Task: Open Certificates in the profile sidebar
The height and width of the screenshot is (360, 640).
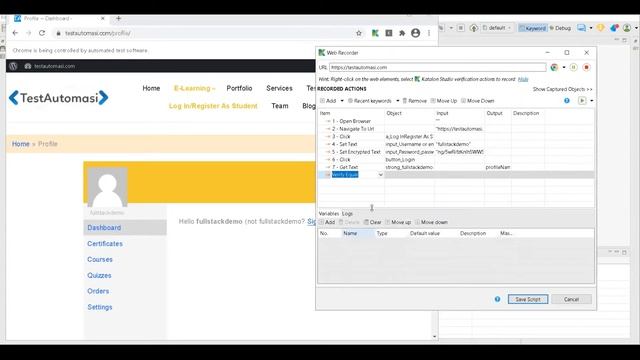Action: tap(105, 244)
